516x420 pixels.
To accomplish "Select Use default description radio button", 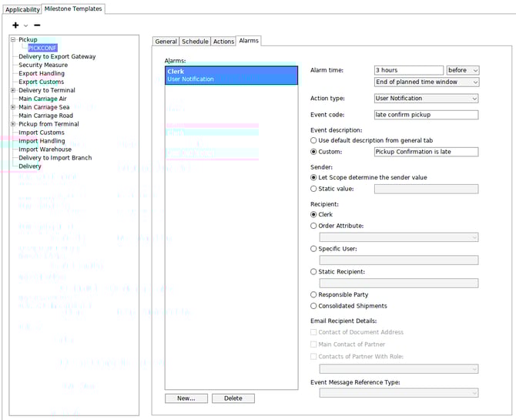I will click(x=313, y=141).
